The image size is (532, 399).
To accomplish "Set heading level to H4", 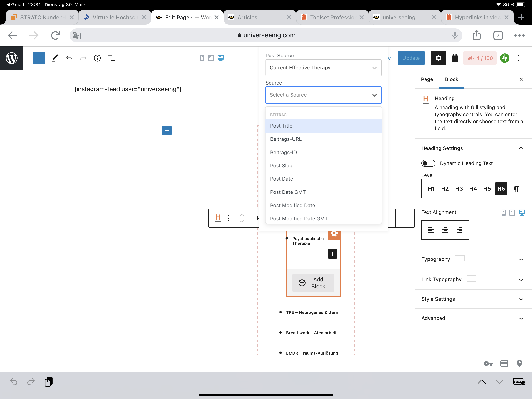I will pos(473,188).
